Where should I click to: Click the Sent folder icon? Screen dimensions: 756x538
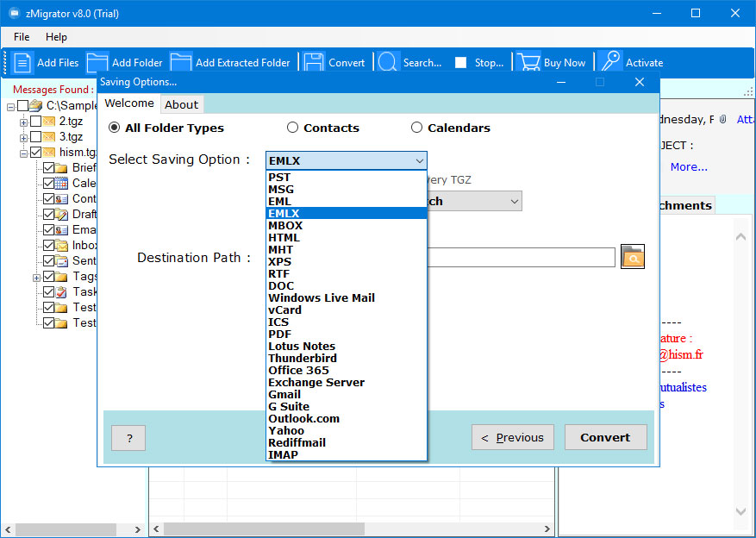[x=61, y=260]
